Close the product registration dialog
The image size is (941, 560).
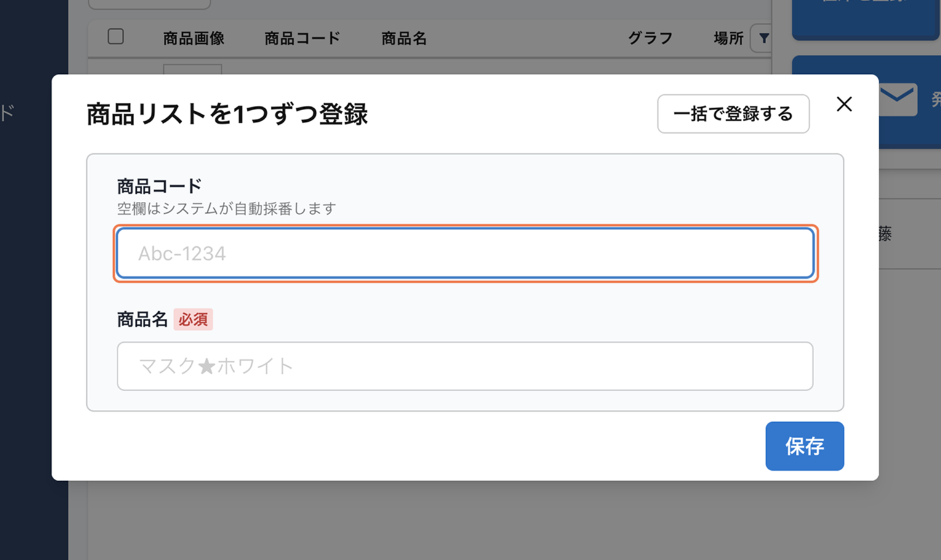click(844, 105)
